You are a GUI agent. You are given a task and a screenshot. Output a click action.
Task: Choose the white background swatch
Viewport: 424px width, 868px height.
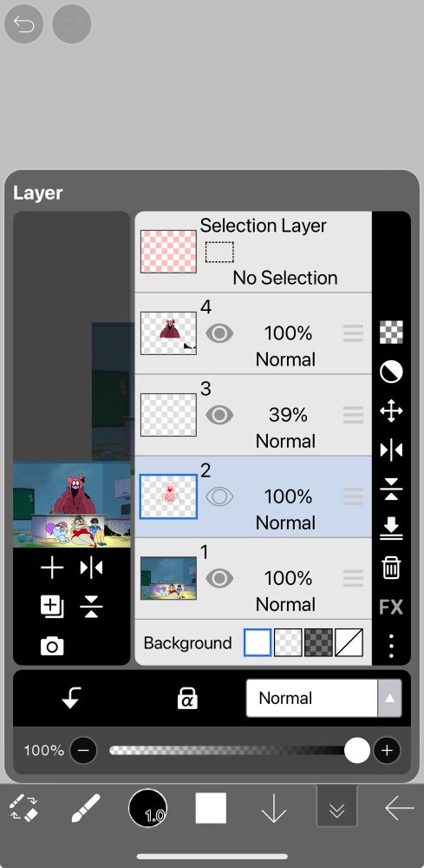click(x=258, y=642)
